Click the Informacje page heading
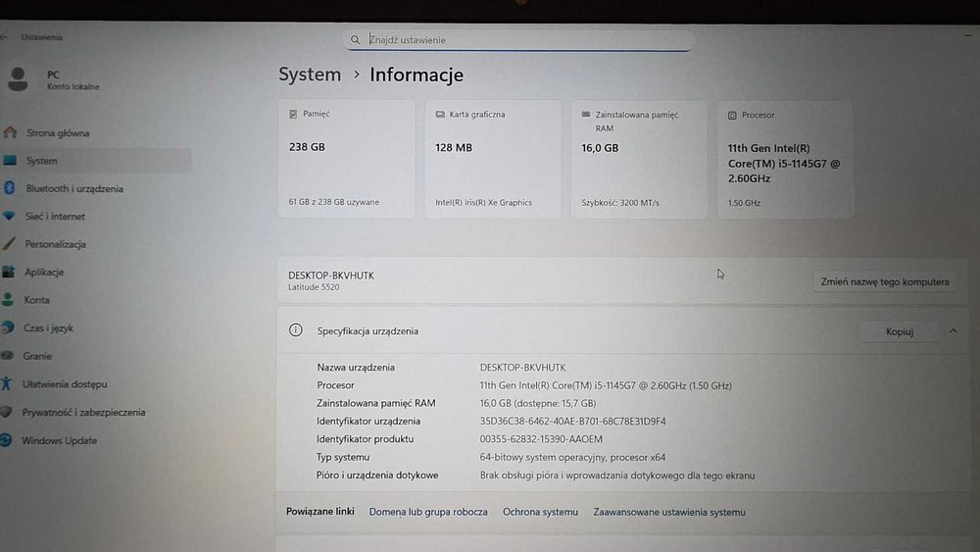The image size is (980, 552). (x=416, y=75)
